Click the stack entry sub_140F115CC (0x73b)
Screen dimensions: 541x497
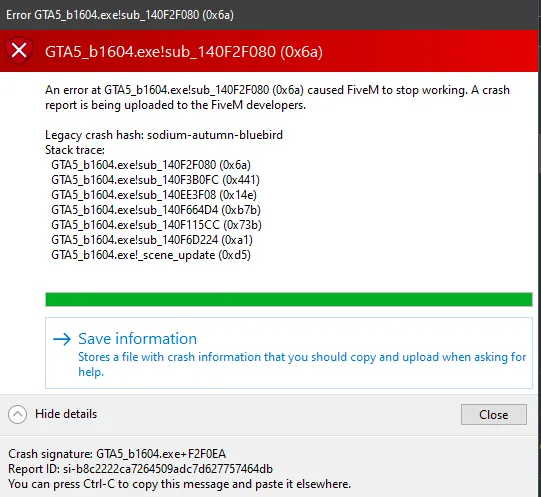coord(156,225)
